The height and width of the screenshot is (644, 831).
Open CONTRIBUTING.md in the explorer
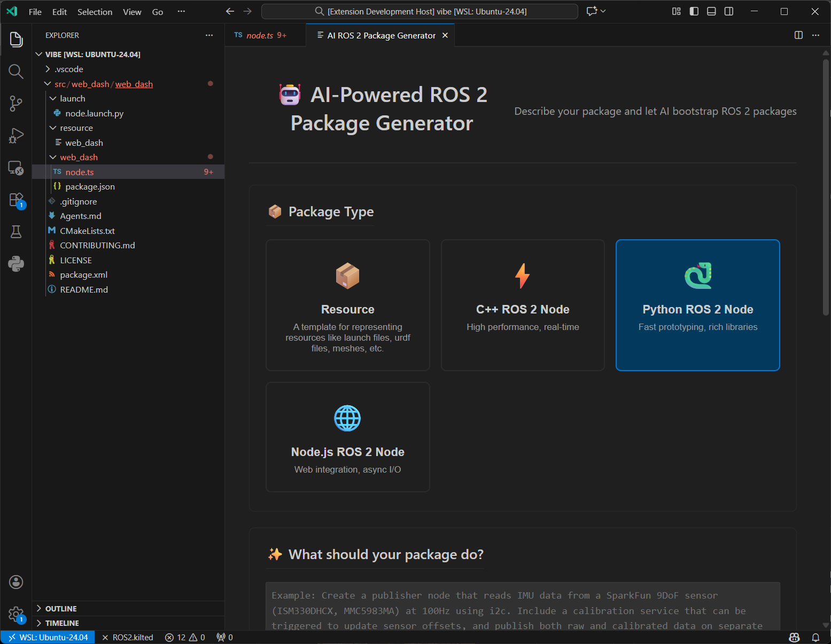(128, 245)
